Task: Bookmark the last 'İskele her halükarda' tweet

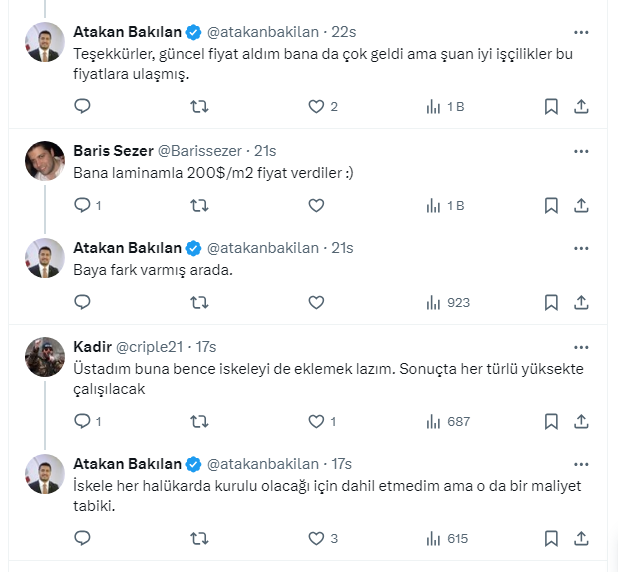Action: pyautogui.click(x=551, y=538)
